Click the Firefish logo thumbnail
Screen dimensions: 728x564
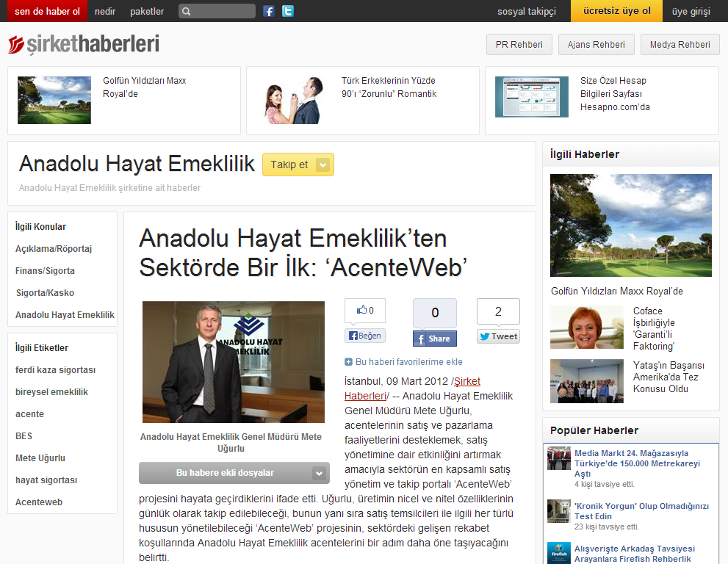point(559,553)
